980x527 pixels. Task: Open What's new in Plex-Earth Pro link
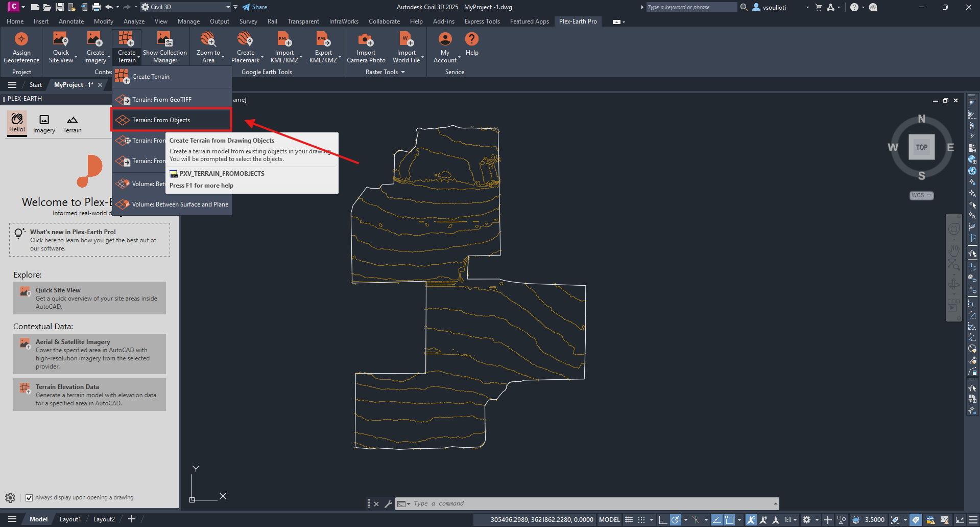pyautogui.click(x=89, y=240)
